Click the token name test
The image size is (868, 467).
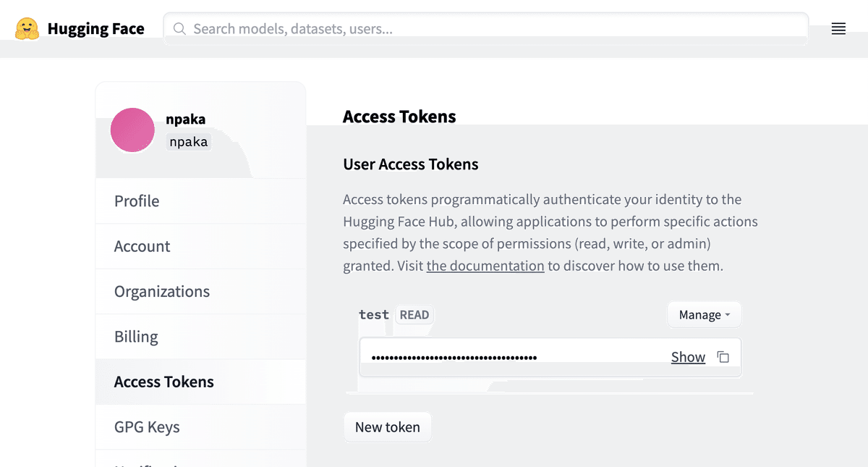point(374,315)
